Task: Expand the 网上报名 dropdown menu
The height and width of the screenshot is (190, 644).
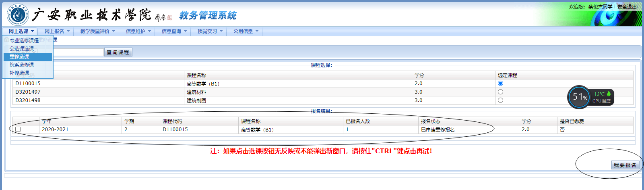Action: [x=57, y=31]
